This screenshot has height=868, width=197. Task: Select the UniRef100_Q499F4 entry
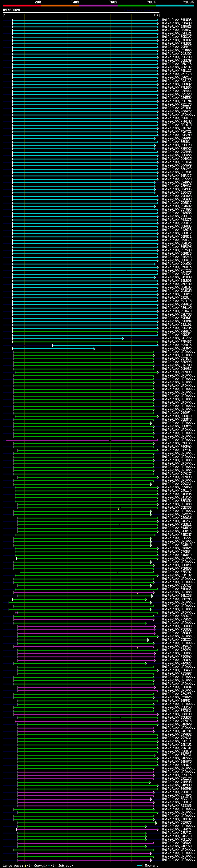pos(177,413)
